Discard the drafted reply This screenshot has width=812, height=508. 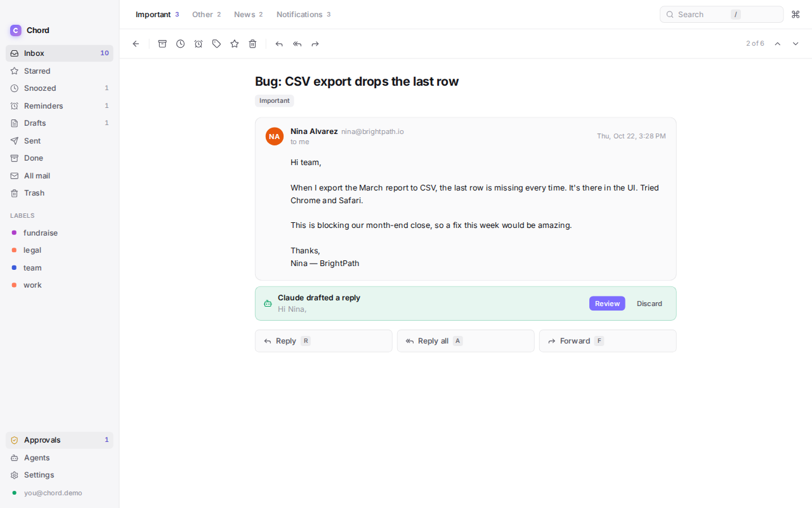click(x=650, y=304)
